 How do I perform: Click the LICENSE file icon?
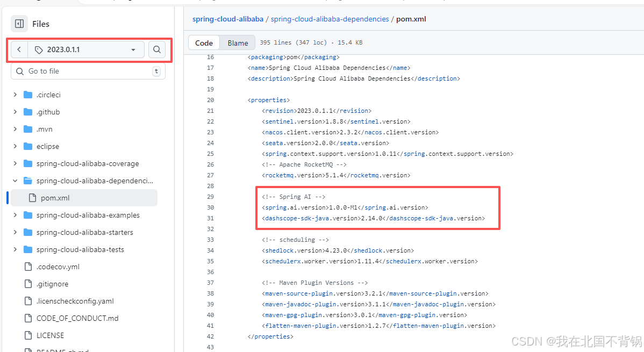28,335
